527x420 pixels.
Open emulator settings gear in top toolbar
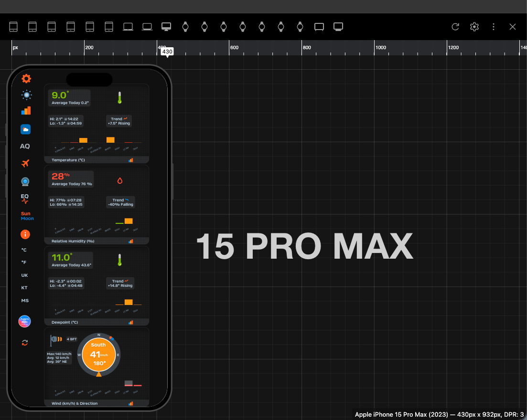tap(474, 27)
